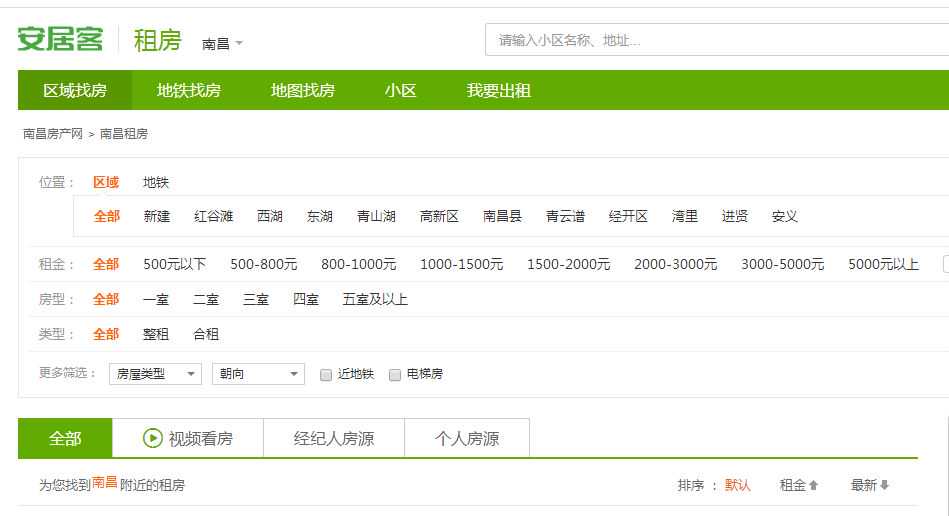
Task: Click the 南昌房产网 breadcrumb link
Action: (x=53, y=134)
